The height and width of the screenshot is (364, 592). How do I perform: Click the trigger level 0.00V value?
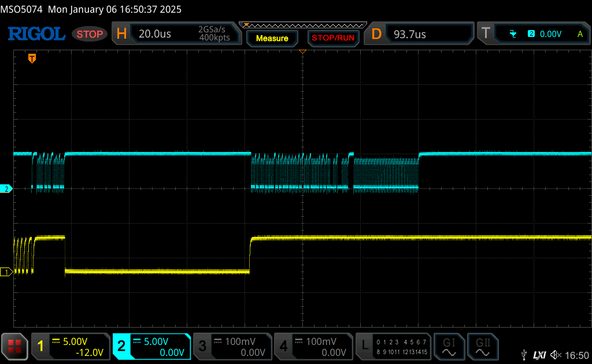click(550, 34)
